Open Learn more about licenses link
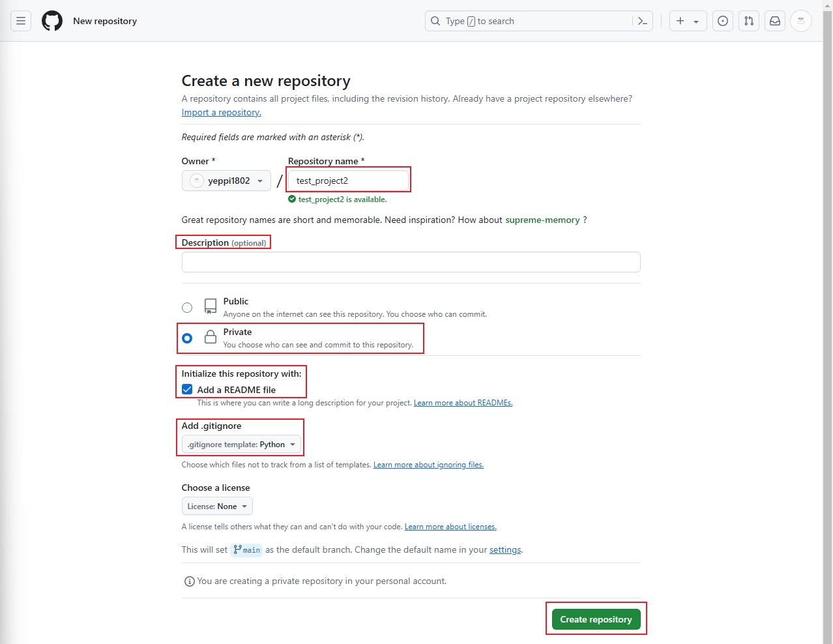 [450, 527]
